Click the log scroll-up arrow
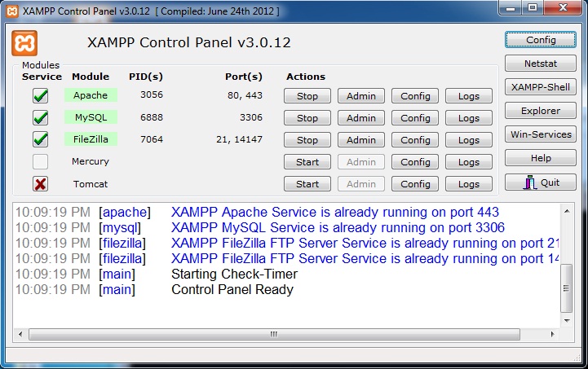 (567, 211)
